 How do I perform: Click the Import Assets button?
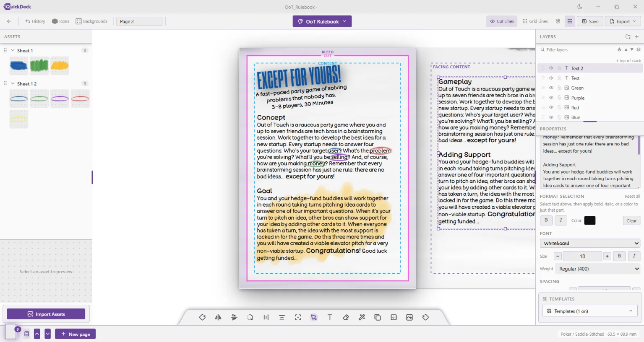46,314
